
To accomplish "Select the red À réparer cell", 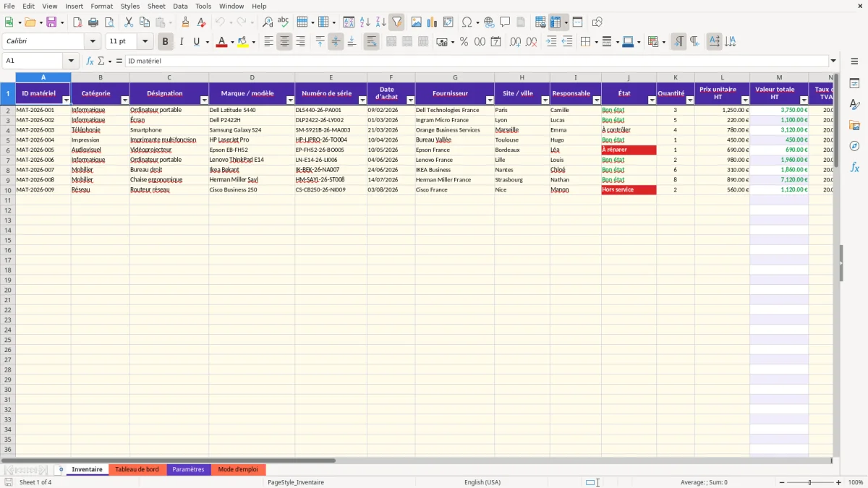I will 629,150.
